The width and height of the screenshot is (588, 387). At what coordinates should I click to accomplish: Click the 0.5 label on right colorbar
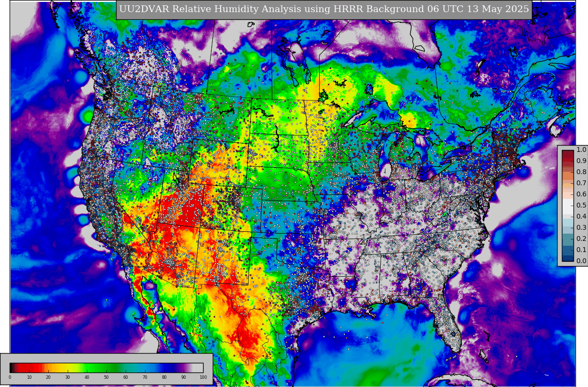click(x=581, y=206)
